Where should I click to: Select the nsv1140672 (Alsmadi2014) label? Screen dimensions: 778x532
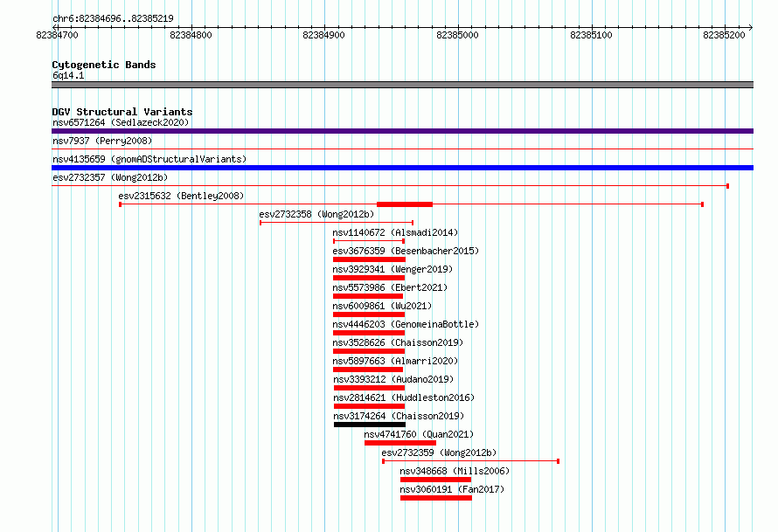point(395,232)
